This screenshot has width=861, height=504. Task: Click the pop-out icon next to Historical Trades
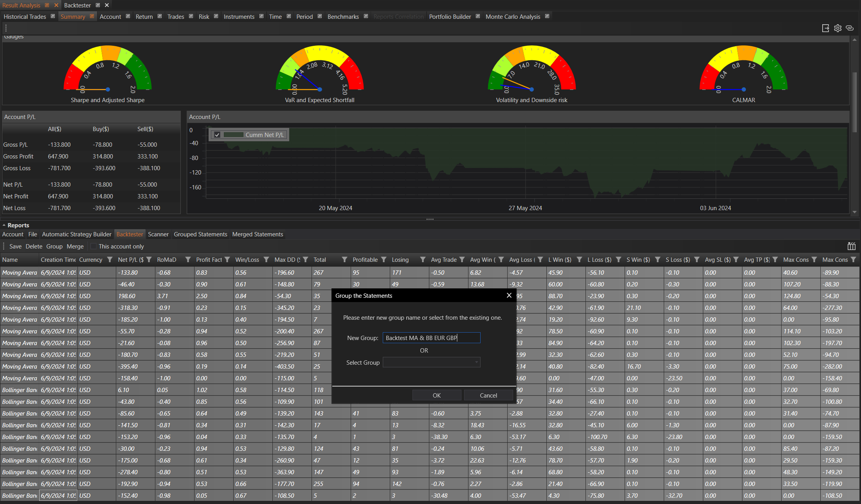coord(53,16)
